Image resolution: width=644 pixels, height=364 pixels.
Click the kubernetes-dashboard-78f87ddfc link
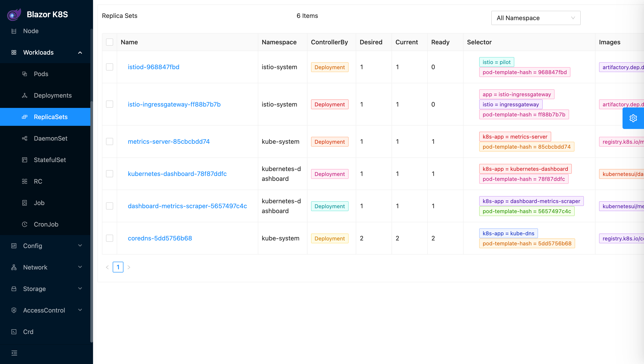click(177, 174)
